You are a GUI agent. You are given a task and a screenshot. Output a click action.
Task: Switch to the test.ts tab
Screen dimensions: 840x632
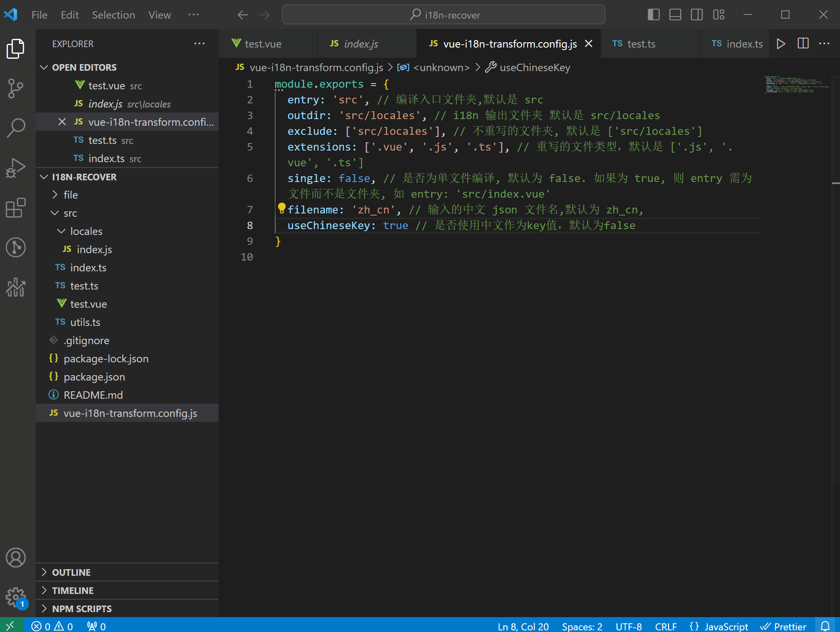tap(641, 44)
